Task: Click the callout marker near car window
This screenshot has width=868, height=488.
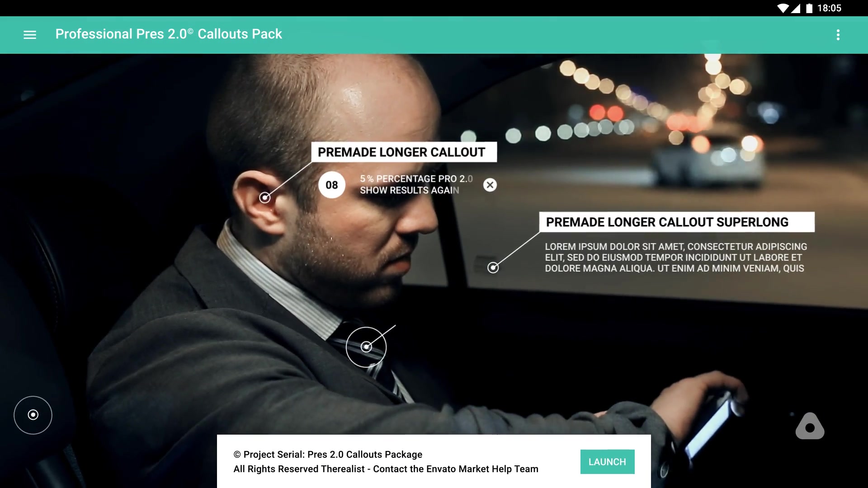Action: tap(493, 267)
